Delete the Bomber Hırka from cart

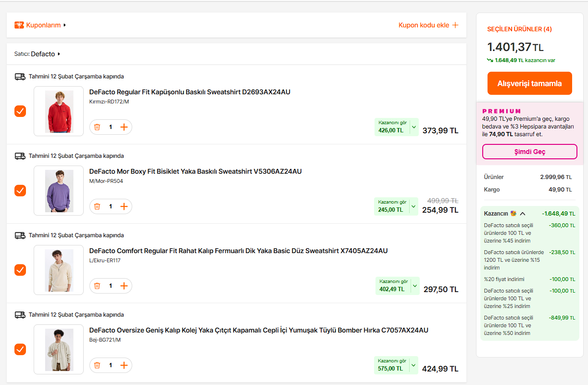pos(97,365)
